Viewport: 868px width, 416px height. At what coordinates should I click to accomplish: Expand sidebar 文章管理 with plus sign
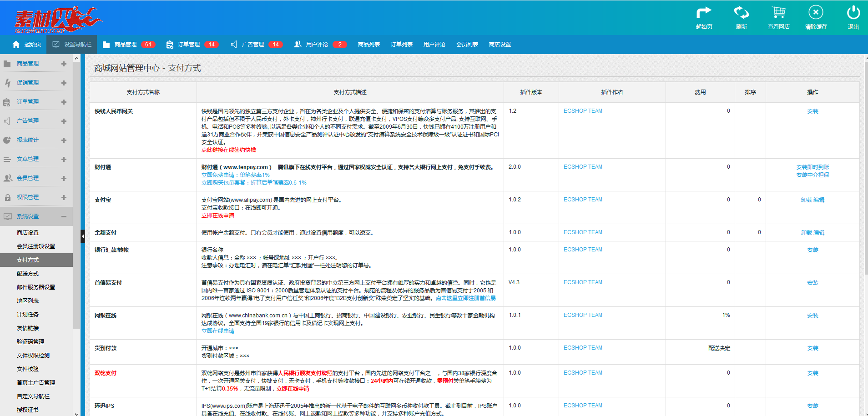click(64, 159)
